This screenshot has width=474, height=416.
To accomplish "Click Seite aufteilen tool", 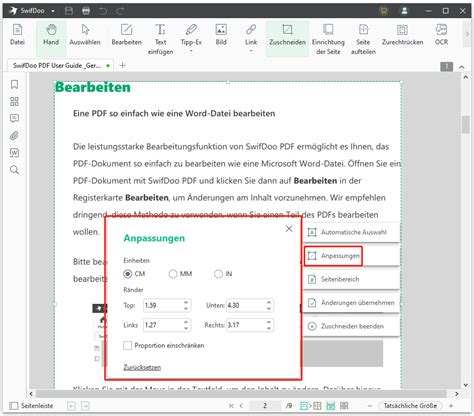I will 363,39.
